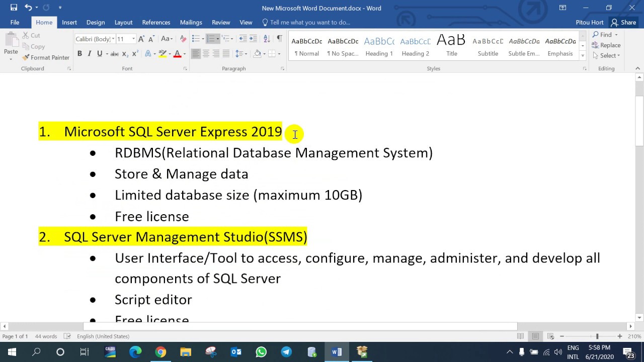
Task: Open the Ribbon Display Options
Action: click(562, 8)
